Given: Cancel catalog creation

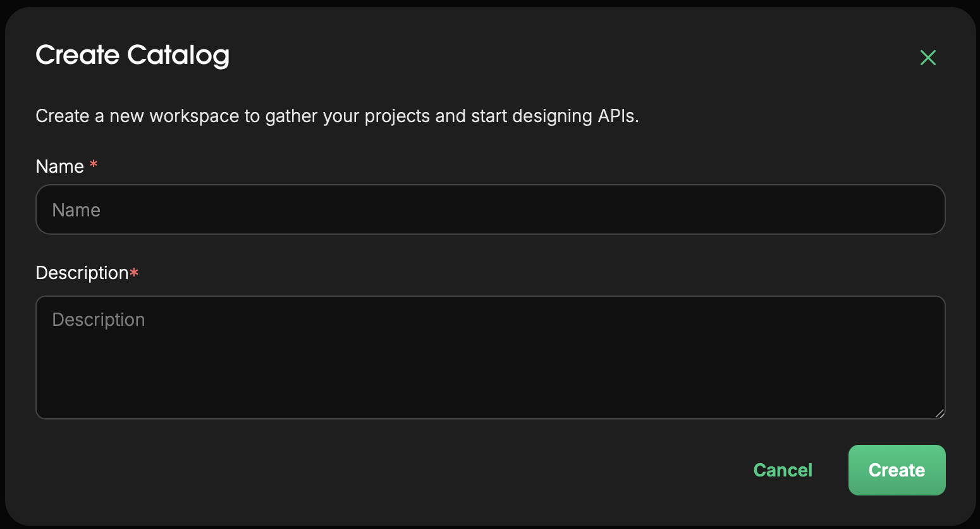Looking at the screenshot, I should click(x=783, y=470).
